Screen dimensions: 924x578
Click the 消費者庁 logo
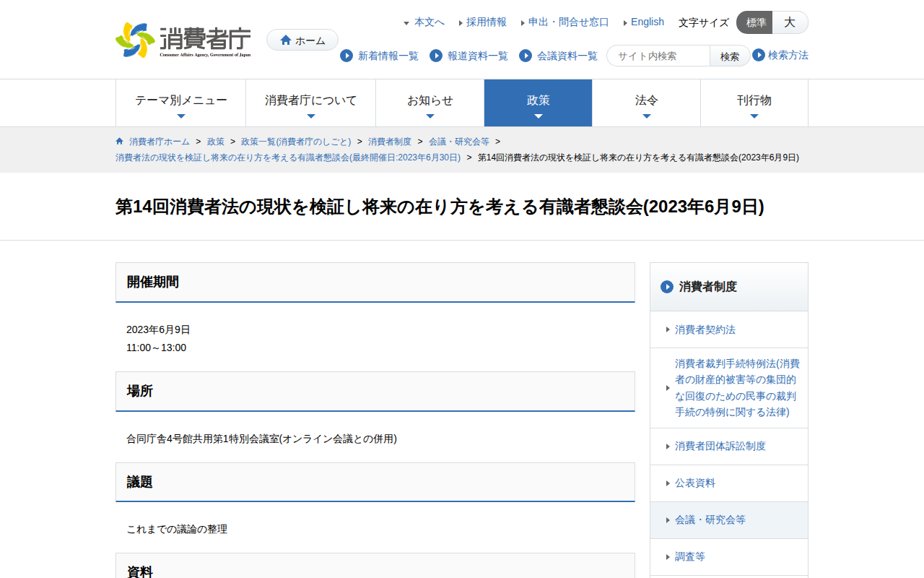tap(183, 40)
